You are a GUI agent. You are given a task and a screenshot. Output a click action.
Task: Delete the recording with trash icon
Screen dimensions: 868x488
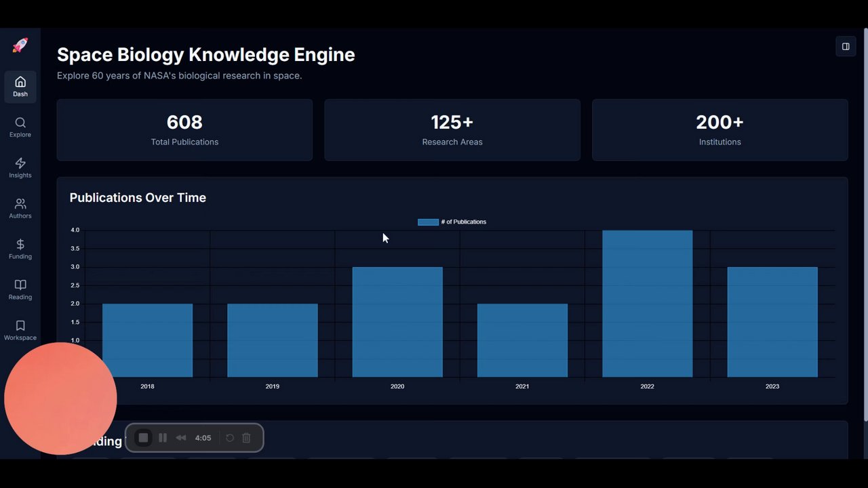point(246,438)
